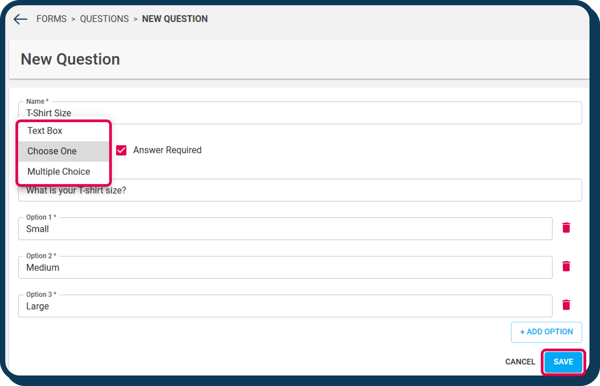Click the question text field about T-shirt size

click(x=300, y=190)
